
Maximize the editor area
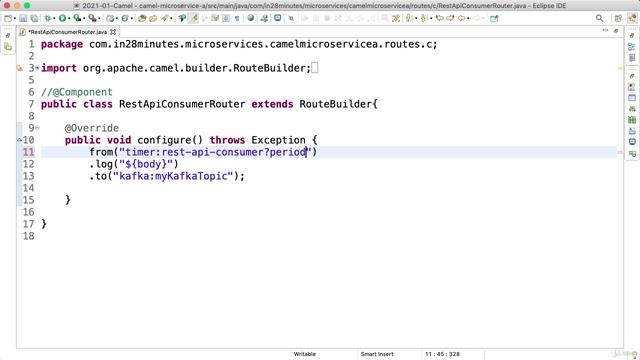point(616,31)
